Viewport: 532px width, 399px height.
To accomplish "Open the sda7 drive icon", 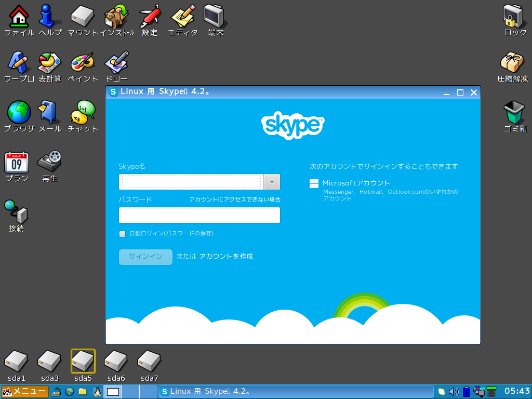I will tap(149, 361).
